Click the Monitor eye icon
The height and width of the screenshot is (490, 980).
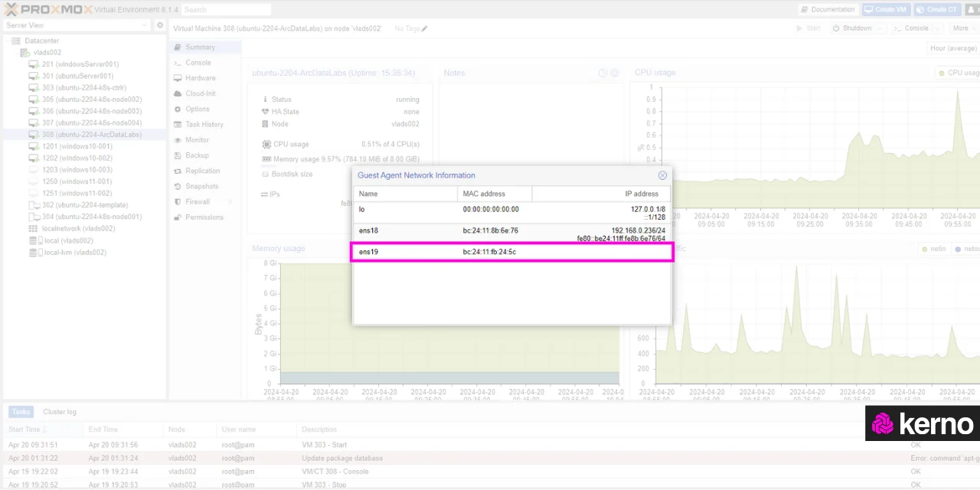point(178,140)
